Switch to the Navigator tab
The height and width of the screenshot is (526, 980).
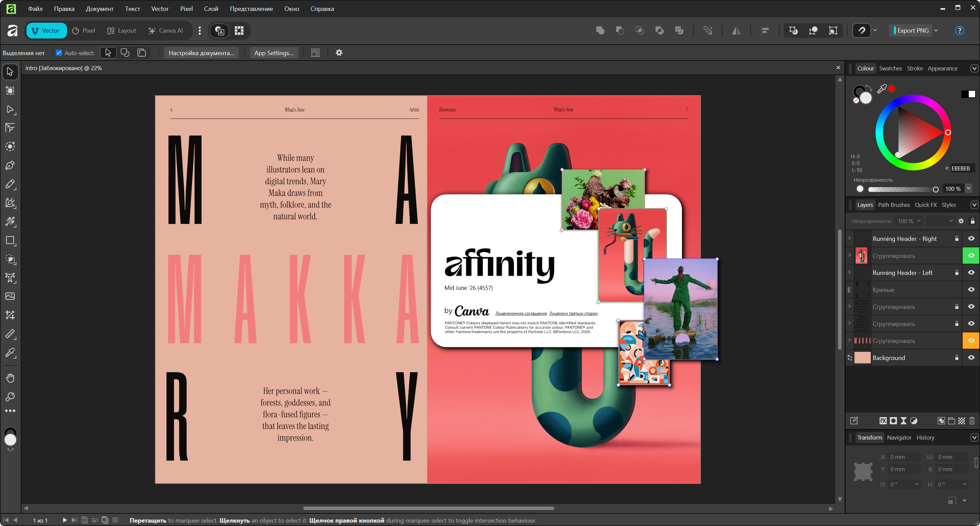pyautogui.click(x=899, y=438)
